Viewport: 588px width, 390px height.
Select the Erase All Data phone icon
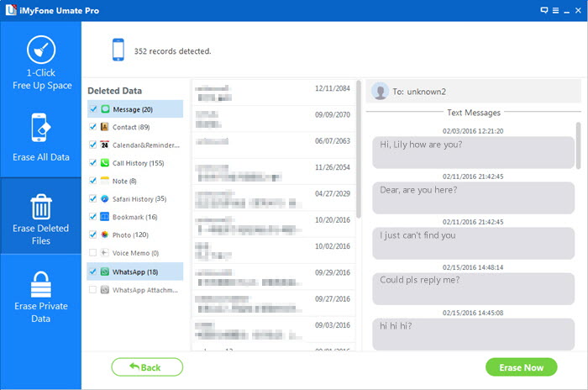pos(40,128)
